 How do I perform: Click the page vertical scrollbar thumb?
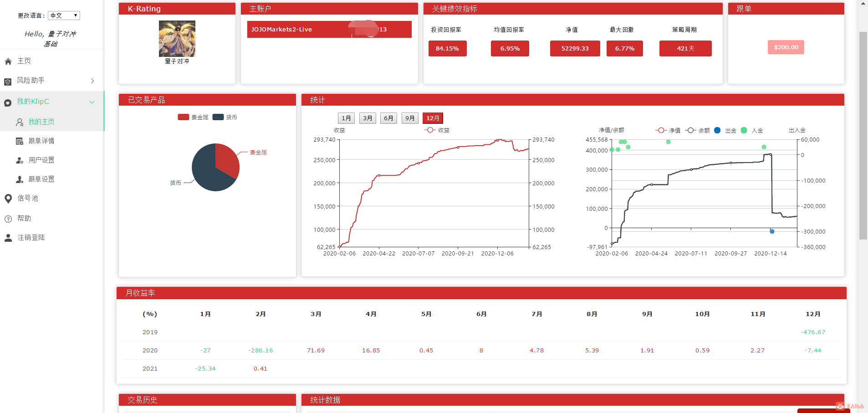(863, 135)
